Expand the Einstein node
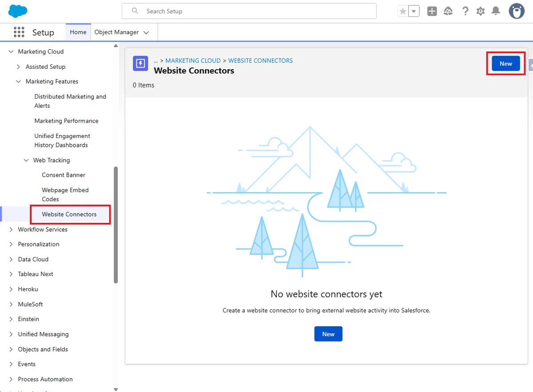This screenshot has width=533, height=392. click(11, 319)
